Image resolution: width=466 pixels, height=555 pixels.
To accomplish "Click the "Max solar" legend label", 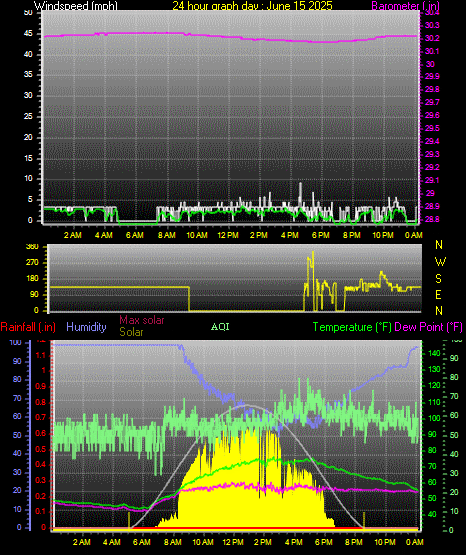I will (x=142, y=320).
